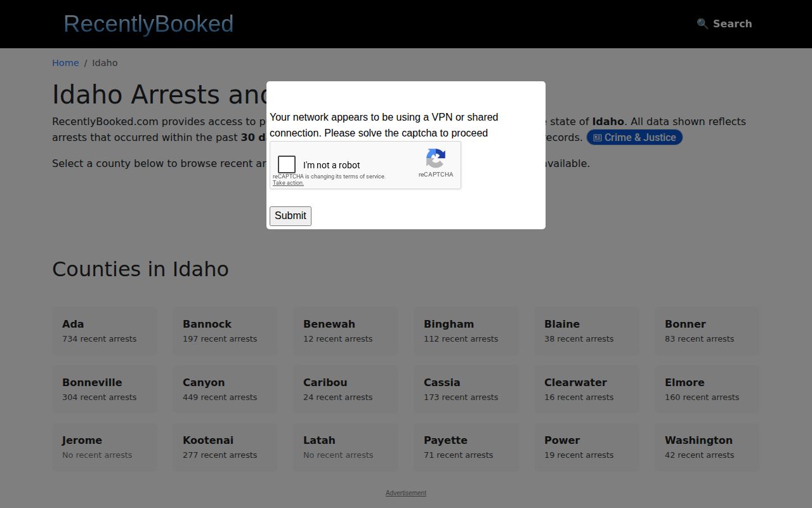Click the Idaho breadcrumb text
812x508 pixels.
pyautogui.click(x=105, y=63)
